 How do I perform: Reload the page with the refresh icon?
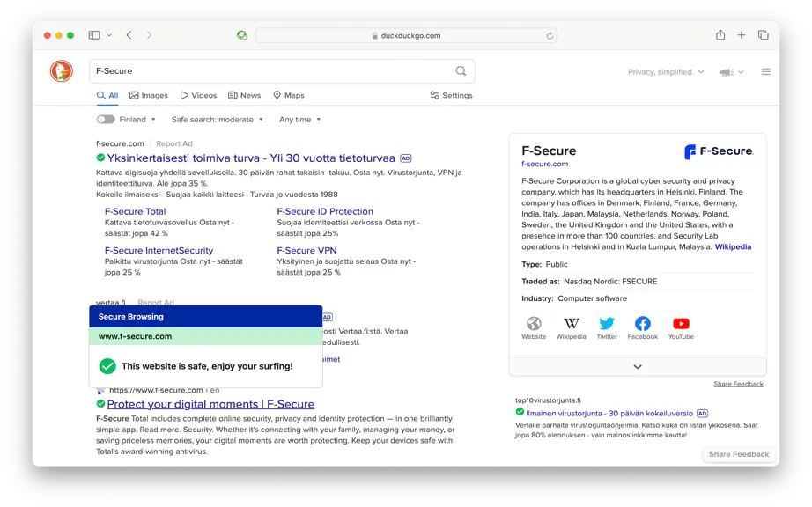click(x=550, y=36)
